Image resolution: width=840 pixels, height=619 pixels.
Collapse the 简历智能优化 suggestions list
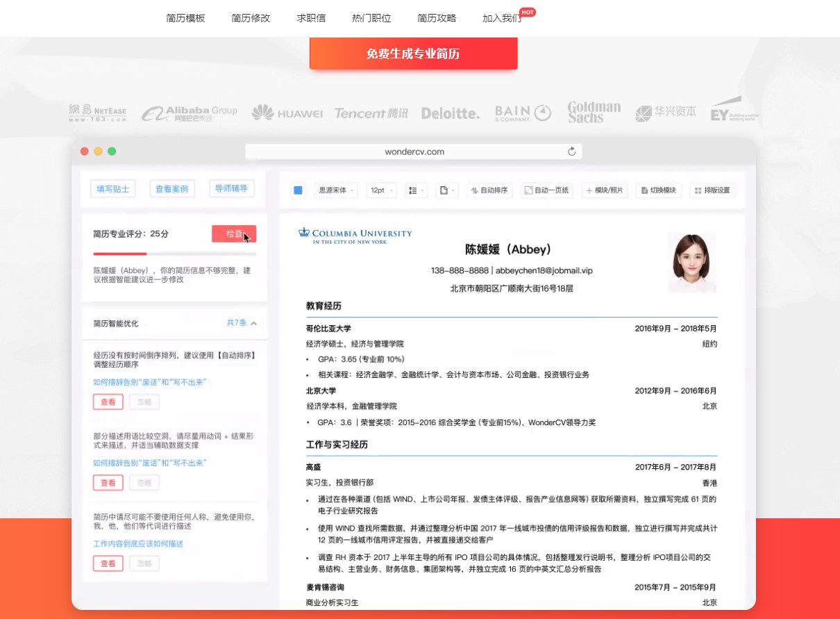pyautogui.click(x=252, y=322)
